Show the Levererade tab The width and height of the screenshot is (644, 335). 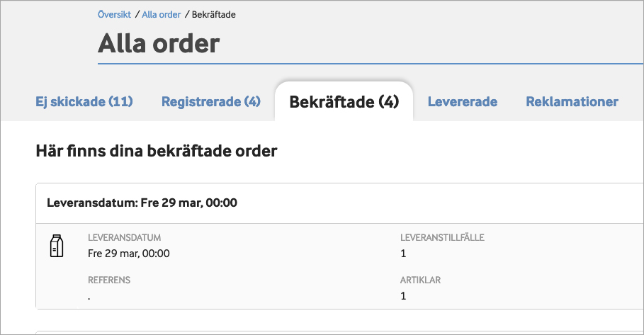pyautogui.click(x=463, y=102)
